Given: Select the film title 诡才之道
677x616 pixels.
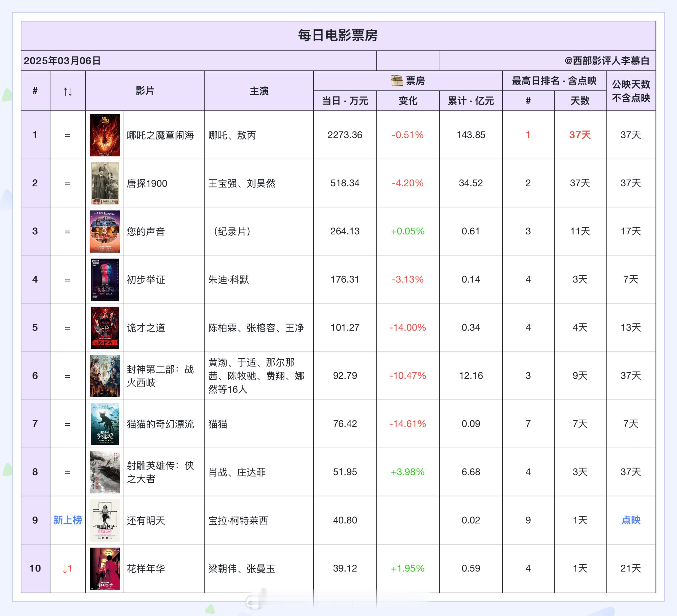Looking at the screenshot, I should tap(146, 328).
